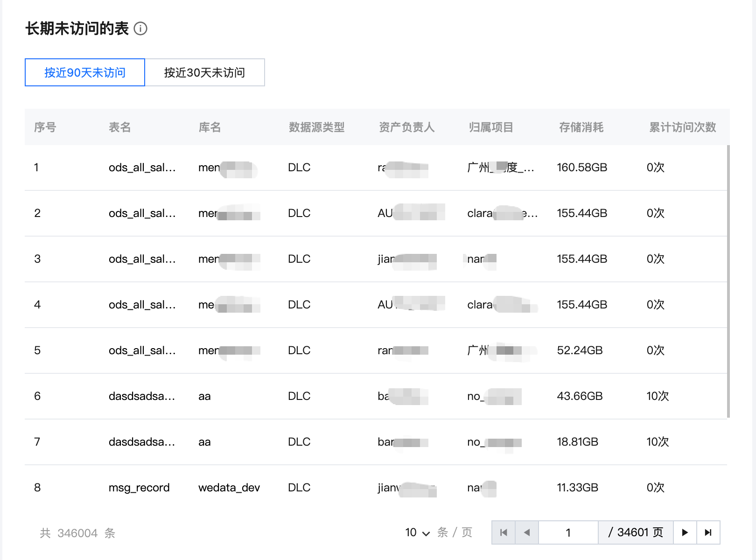Click the 表名 column header
Screen dimensions: 756x560
click(x=119, y=127)
